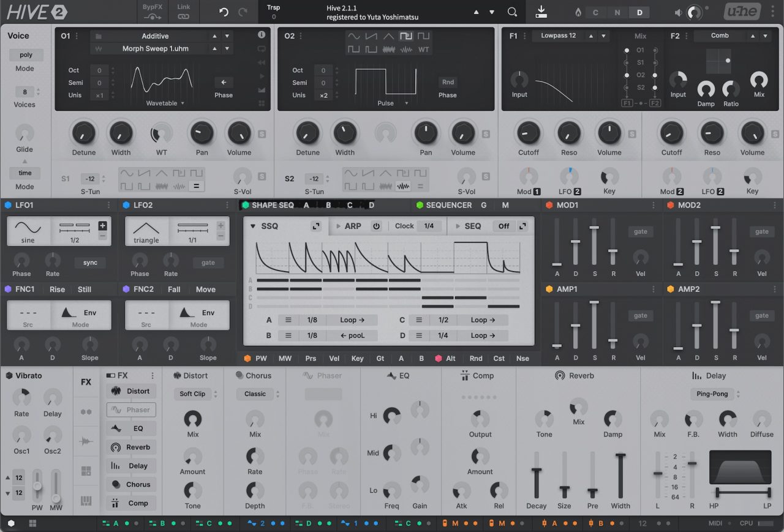Enable LFO1 sync button
This screenshot has width=784, height=532.
[x=90, y=263]
